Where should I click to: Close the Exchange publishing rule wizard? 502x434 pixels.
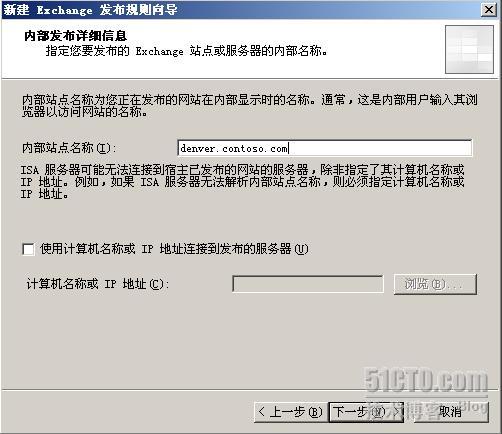click(489, 9)
